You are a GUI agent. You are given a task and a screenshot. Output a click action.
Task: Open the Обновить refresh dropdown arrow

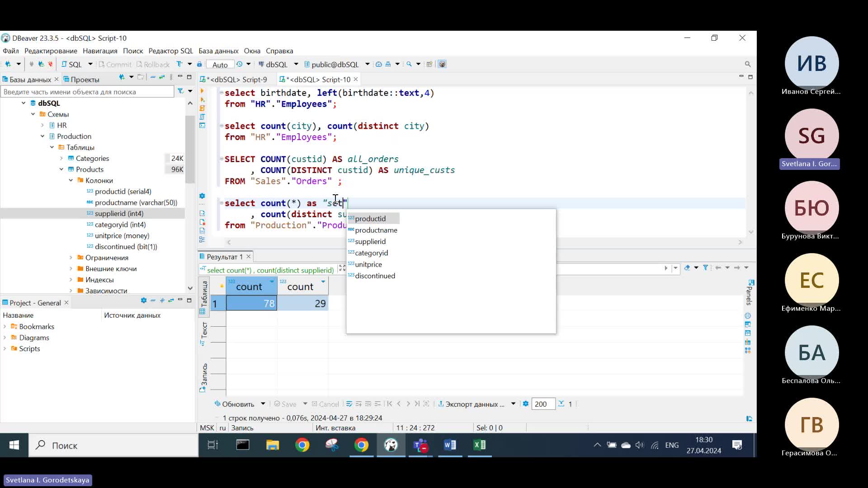tap(263, 404)
